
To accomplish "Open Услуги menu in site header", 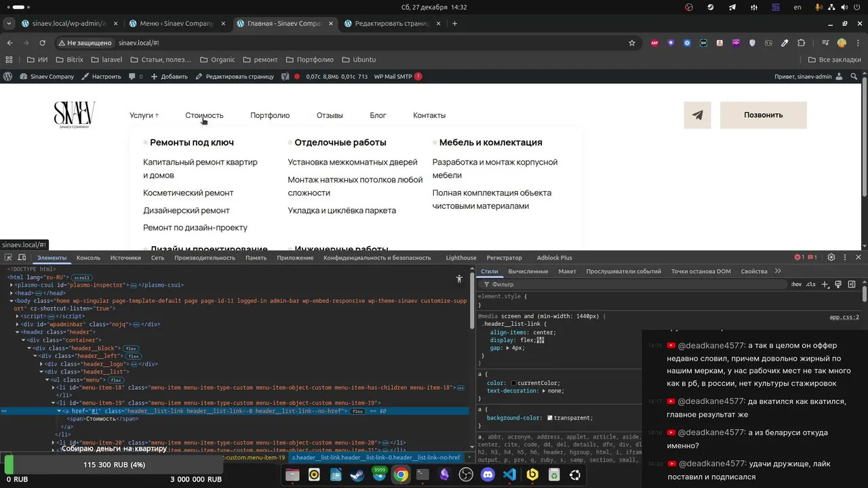I will click(x=144, y=115).
